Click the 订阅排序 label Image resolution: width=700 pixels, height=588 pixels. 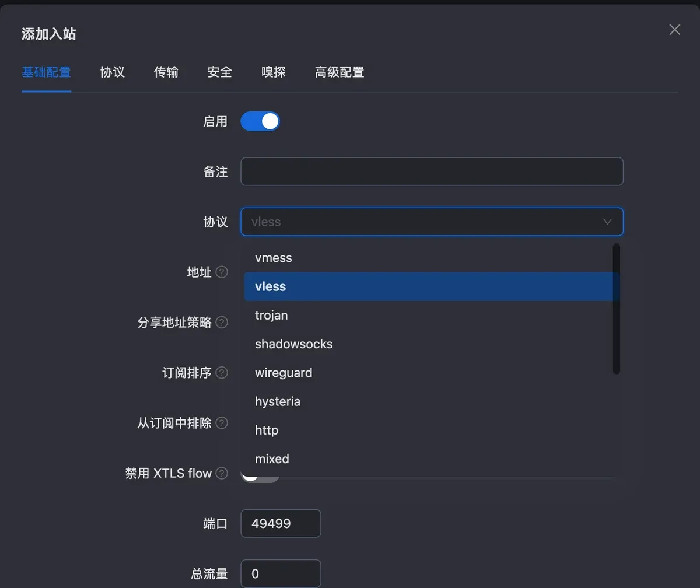coord(187,372)
